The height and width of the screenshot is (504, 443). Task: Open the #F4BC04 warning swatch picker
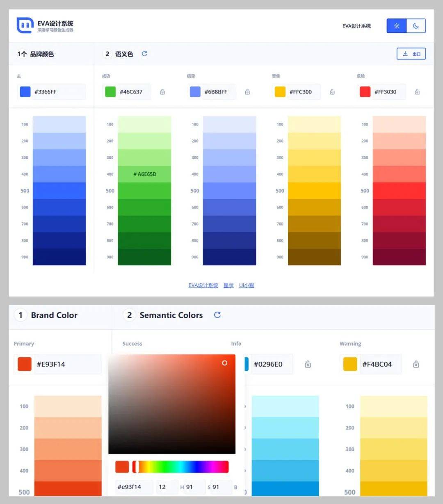[x=350, y=364]
